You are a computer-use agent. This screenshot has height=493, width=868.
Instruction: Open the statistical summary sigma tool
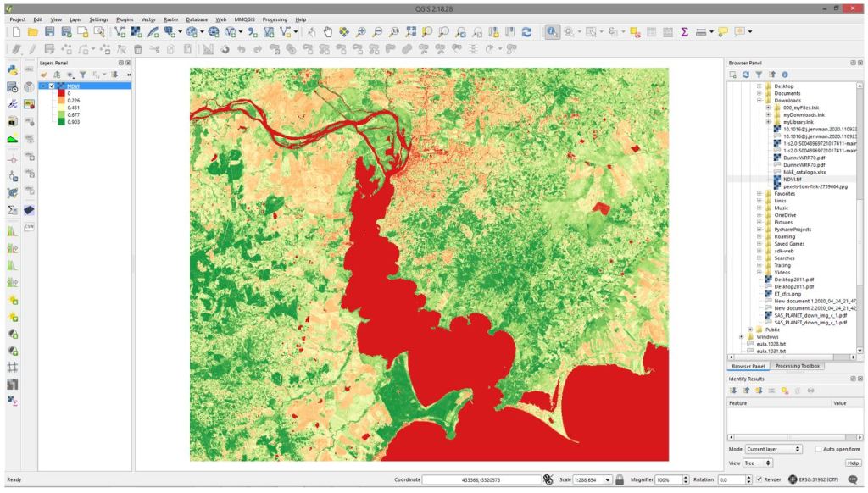pos(684,31)
